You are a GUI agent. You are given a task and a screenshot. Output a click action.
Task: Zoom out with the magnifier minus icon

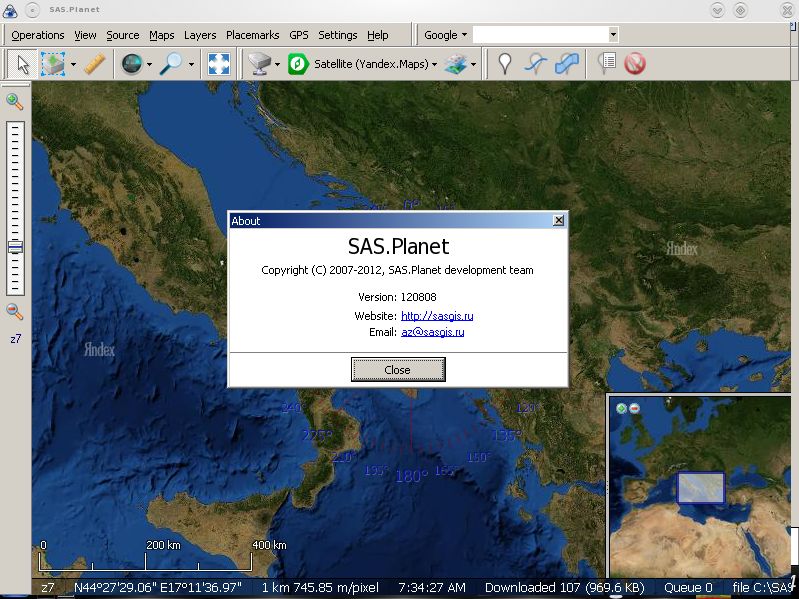point(15,312)
